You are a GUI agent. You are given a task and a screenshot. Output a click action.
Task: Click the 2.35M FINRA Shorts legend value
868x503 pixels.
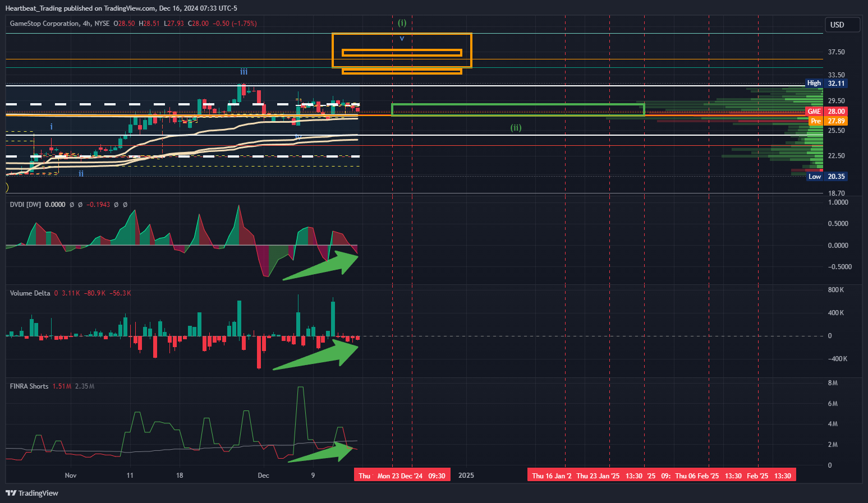point(85,386)
